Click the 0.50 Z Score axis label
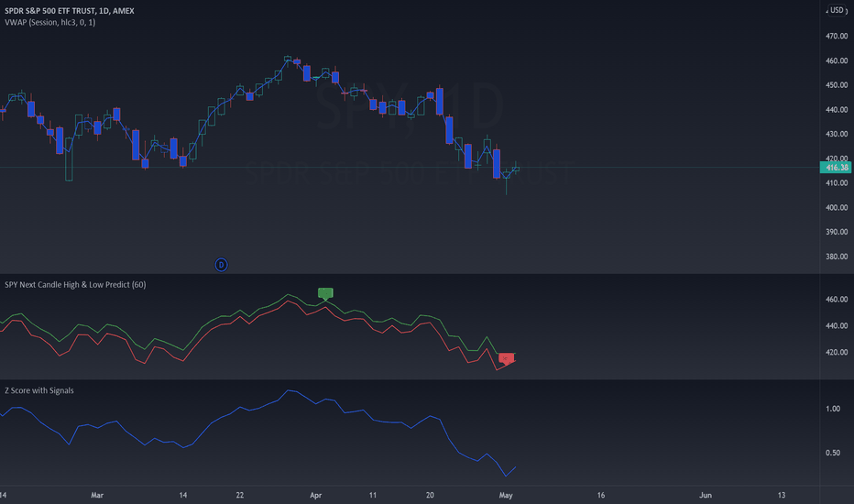The height and width of the screenshot is (504, 854). 833,453
